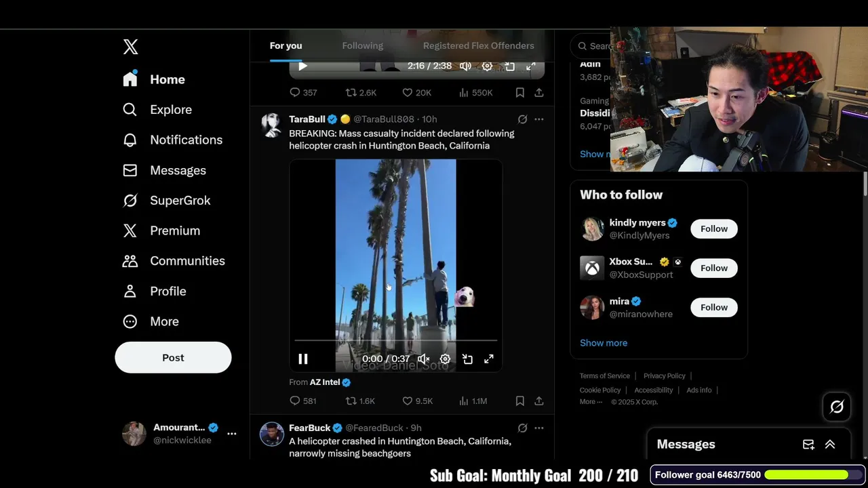The height and width of the screenshot is (488, 868).
Task: Open settings on helicopter crash video
Action: point(445,359)
